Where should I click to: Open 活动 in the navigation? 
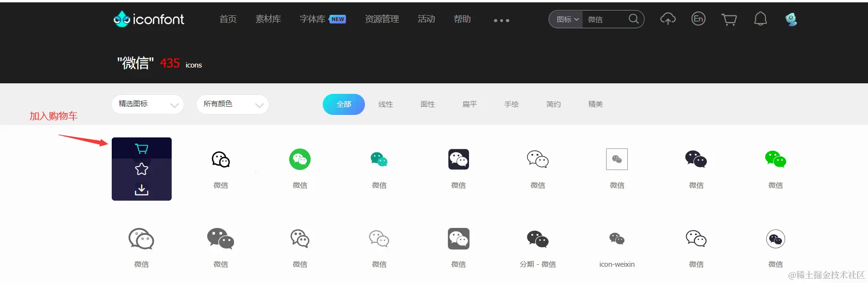(x=426, y=19)
